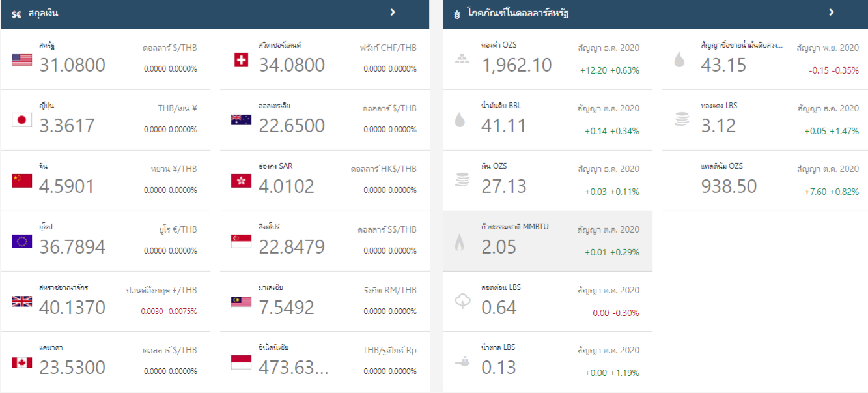Image resolution: width=868 pixels, height=393 pixels.
Task: Select the gold price 1,962.10
Action: pyautogui.click(x=516, y=65)
